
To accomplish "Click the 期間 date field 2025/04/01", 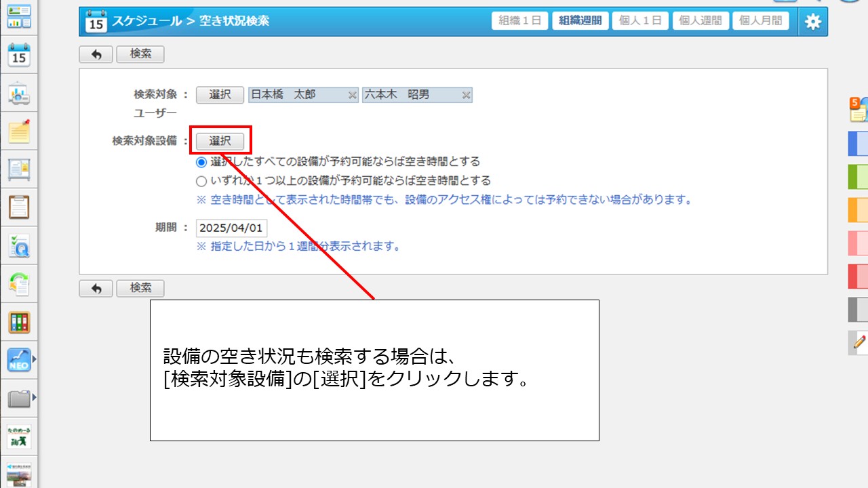I will click(x=231, y=228).
